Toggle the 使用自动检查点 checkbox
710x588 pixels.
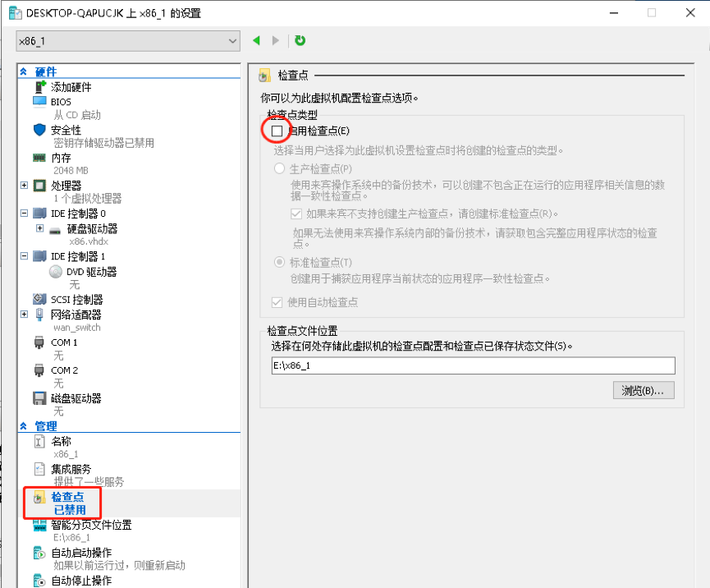tap(277, 302)
